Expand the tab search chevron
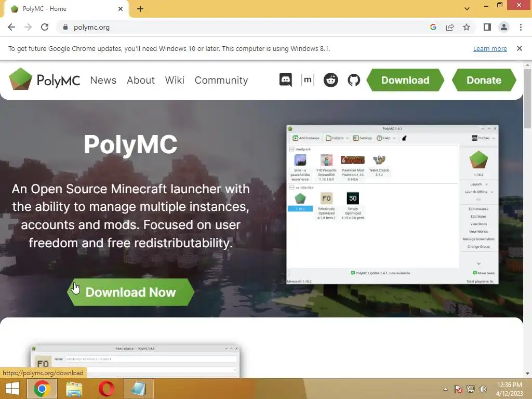532x399 pixels. (x=467, y=9)
